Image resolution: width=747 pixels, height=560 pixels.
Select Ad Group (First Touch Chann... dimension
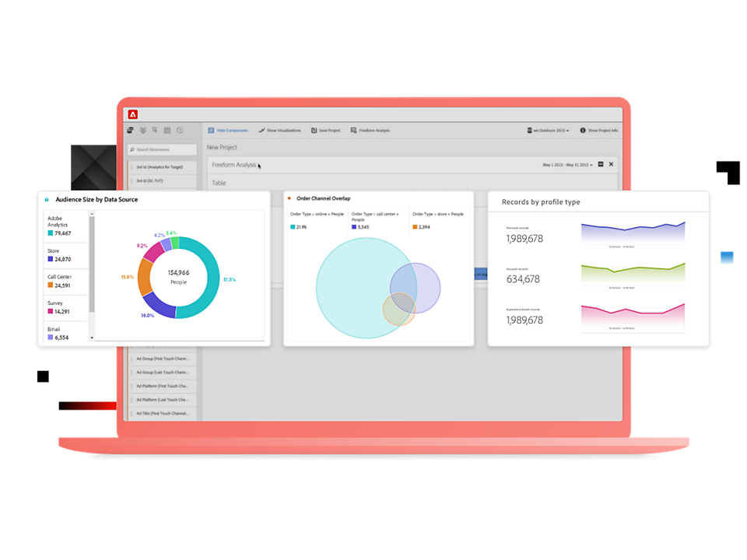tap(163, 359)
